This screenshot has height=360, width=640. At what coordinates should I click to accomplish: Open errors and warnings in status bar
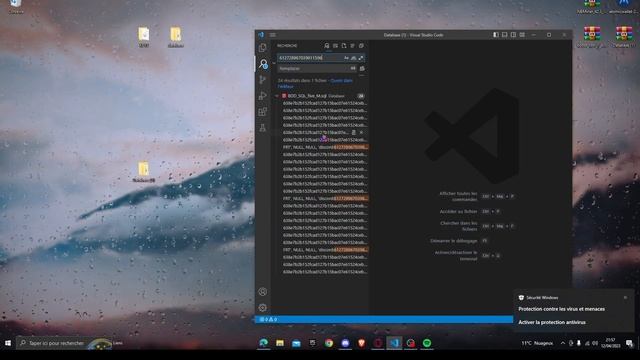click(x=269, y=319)
